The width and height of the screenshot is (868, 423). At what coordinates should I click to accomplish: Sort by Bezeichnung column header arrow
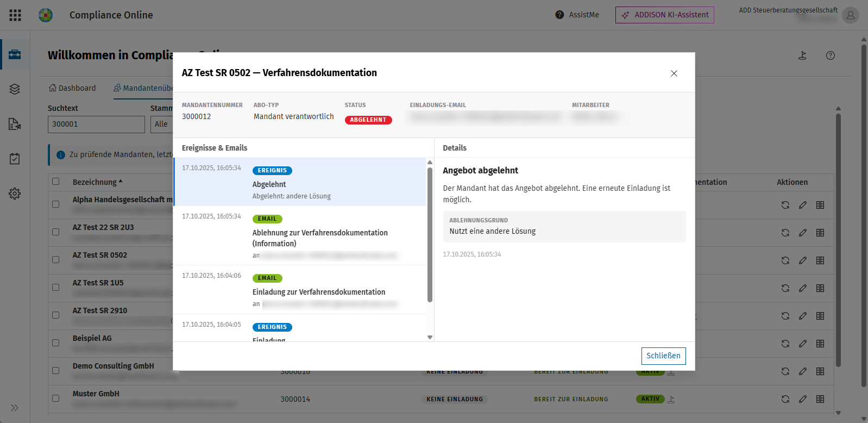click(x=121, y=182)
